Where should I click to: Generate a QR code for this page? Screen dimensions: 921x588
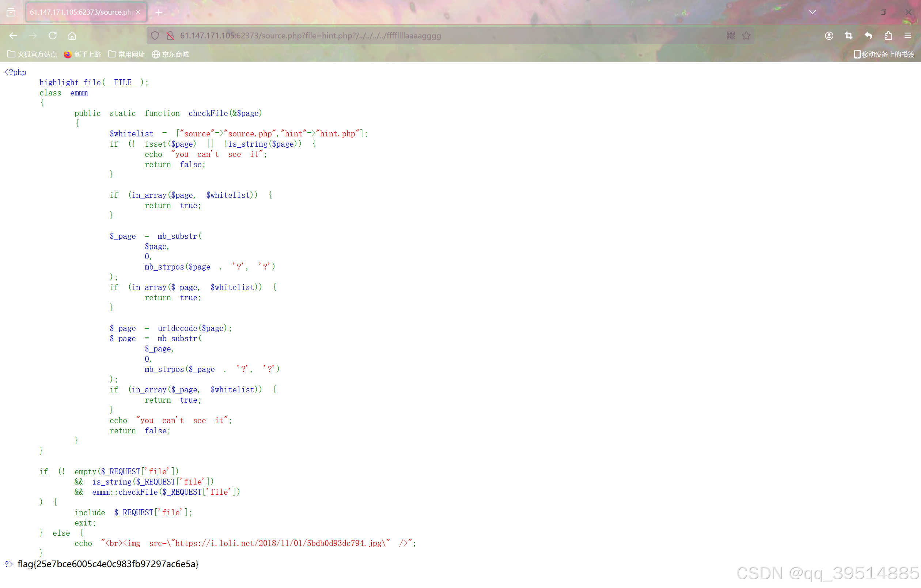pos(731,35)
